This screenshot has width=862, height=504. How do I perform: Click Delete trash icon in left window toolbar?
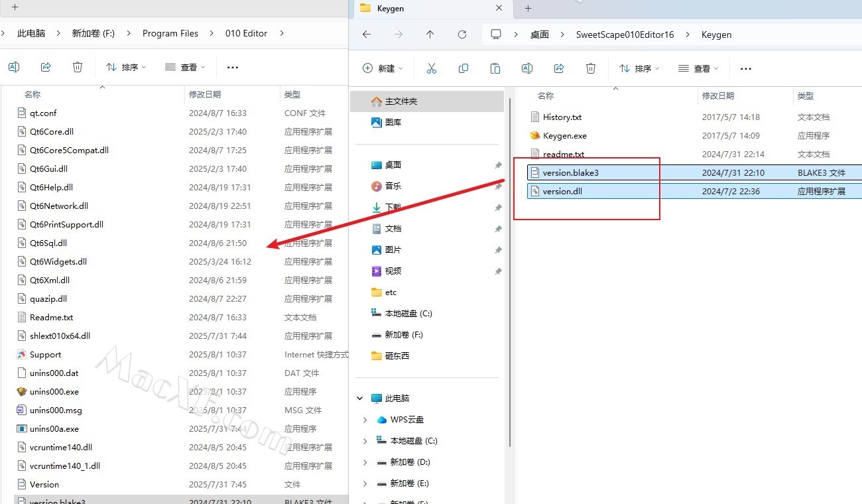[78, 67]
